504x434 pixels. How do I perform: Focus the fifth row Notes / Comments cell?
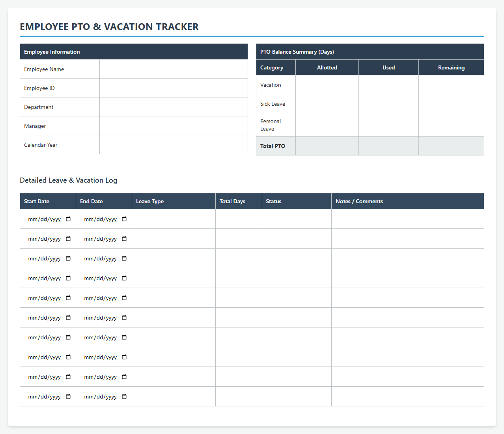coord(408,298)
